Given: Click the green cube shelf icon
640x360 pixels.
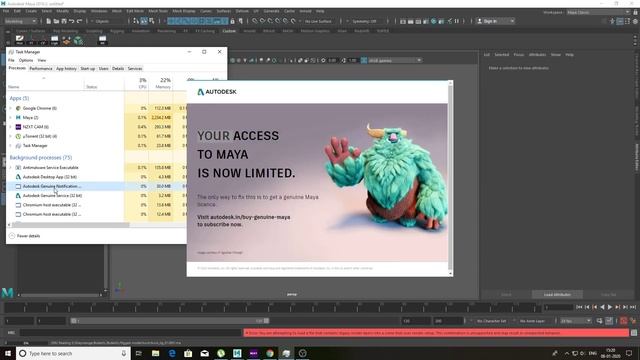Looking at the screenshot, I should tap(78, 40).
